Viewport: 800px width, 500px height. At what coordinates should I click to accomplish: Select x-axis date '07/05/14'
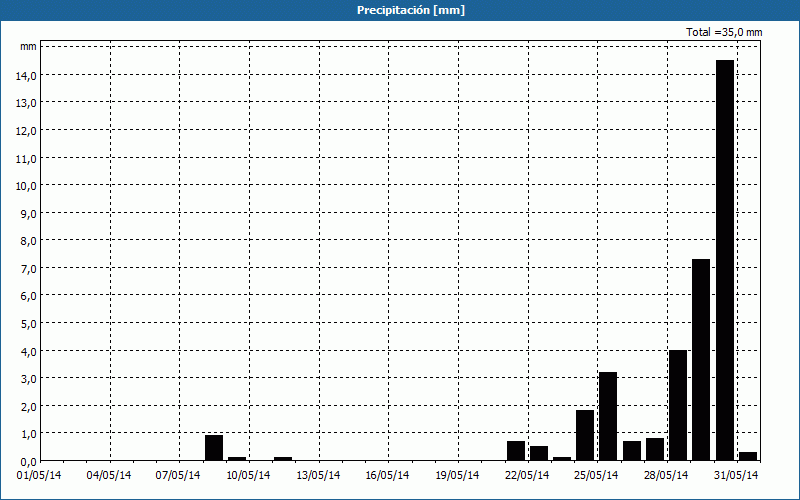click(x=178, y=476)
